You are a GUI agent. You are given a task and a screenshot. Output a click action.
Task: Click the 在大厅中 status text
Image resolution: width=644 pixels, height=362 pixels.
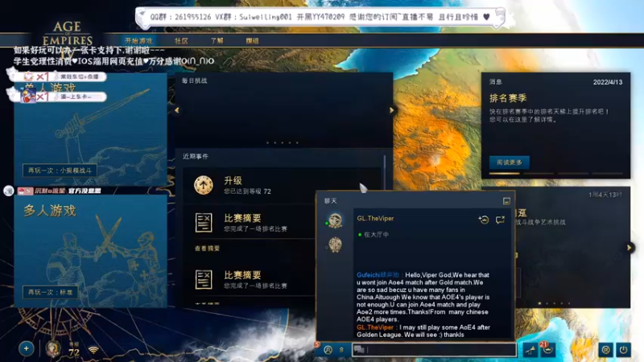coord(376,235)
